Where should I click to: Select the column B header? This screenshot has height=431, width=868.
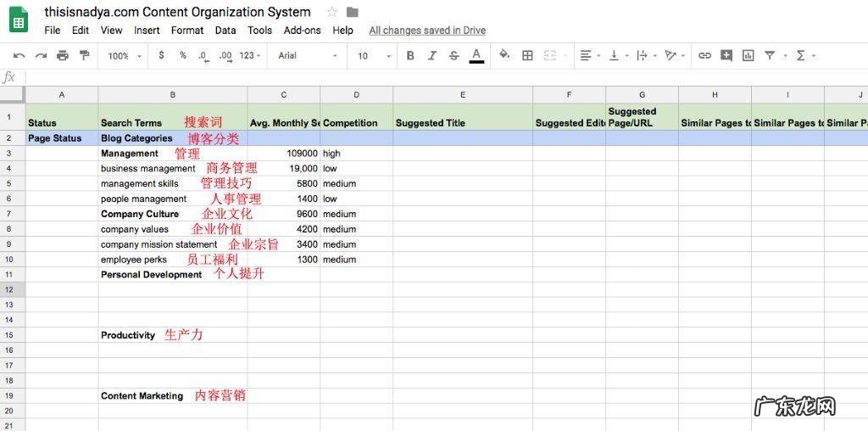click(x=173, y=95)
